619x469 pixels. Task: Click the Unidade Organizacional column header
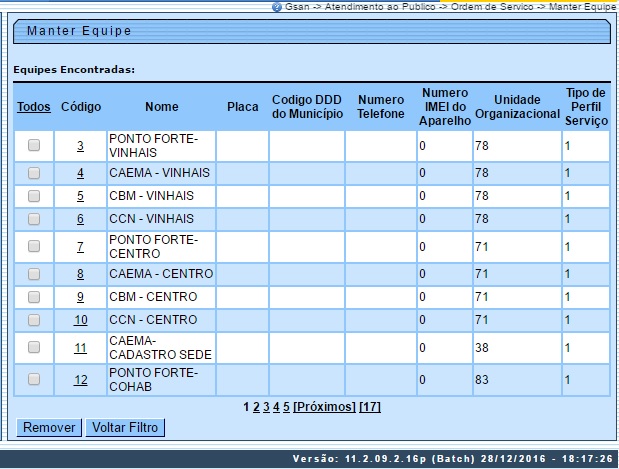(517, 107)
